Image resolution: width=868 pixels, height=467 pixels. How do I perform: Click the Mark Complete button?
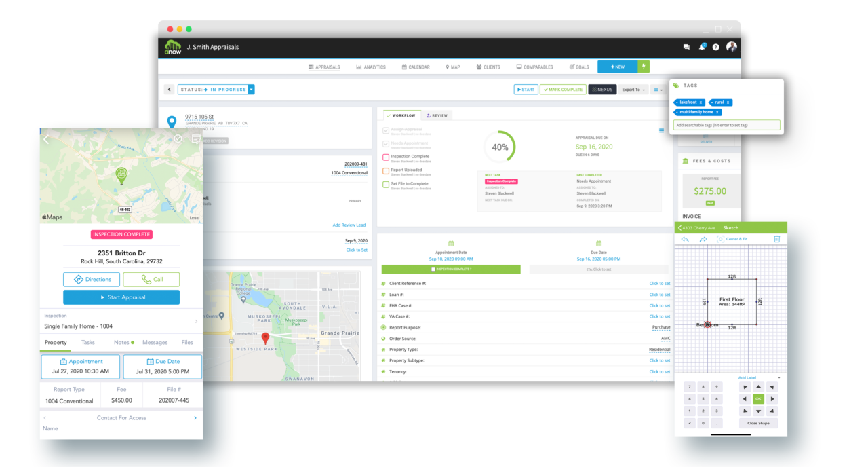(563, 90)
